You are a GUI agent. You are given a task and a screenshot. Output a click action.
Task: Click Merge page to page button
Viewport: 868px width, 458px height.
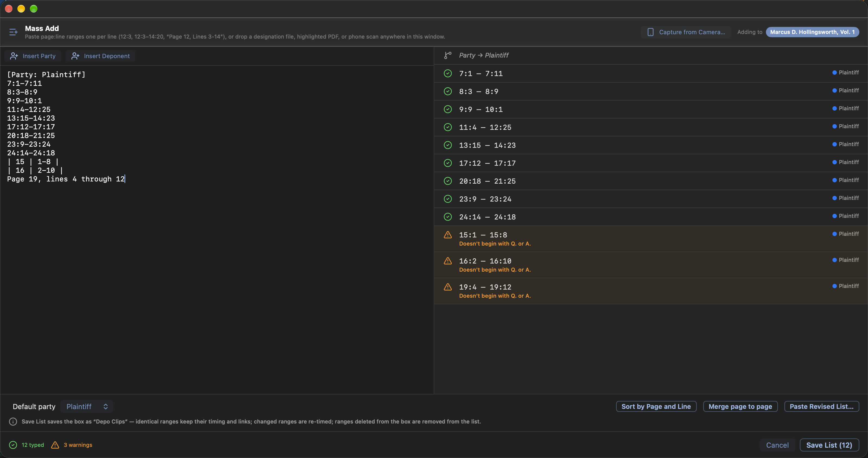click(x=740, y=406)
